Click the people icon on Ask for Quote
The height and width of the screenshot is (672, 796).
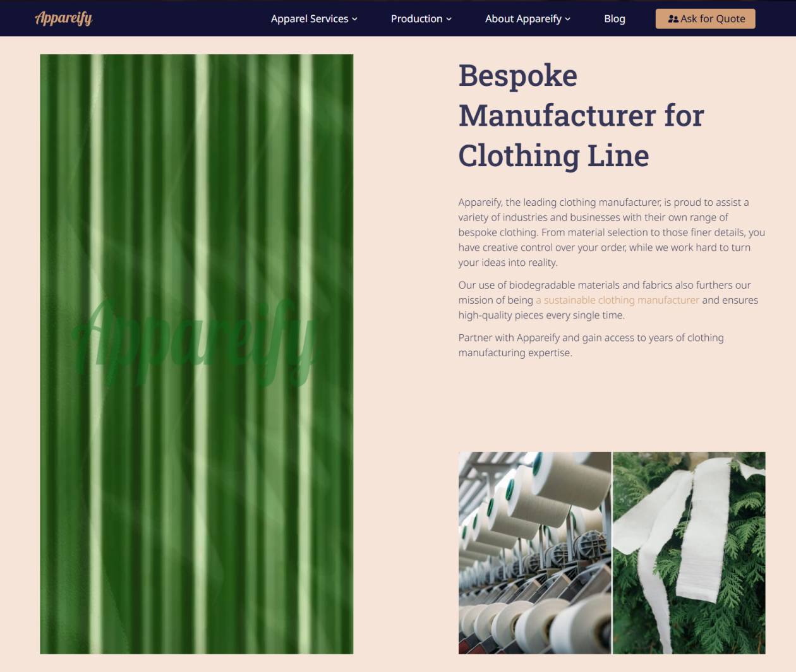pos(673,19)
